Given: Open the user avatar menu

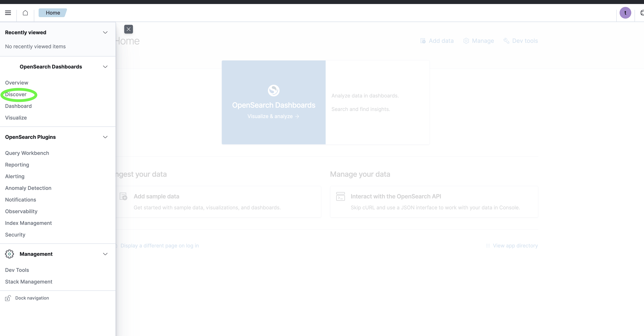Looking at the screenshot, I should pos(625,13).
